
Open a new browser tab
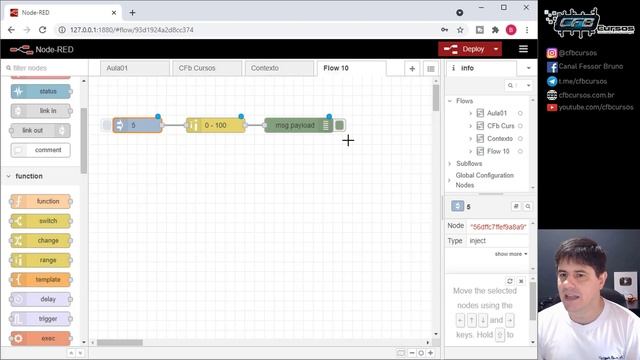point(132,13)
